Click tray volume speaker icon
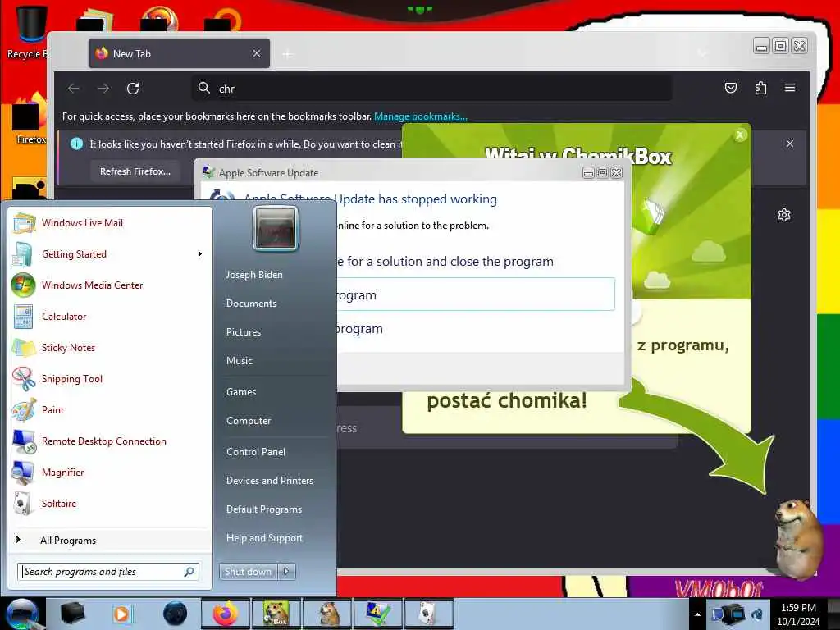Image resolution: width=840 pixels, height=630 pixels. coord(757,614)
